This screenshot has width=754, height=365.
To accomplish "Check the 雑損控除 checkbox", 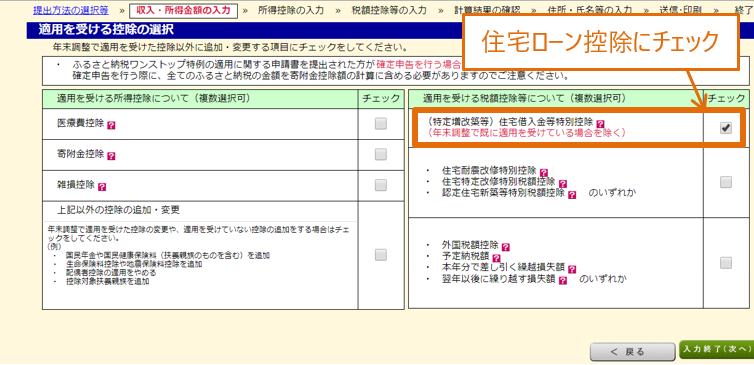I will click(380, 185).
